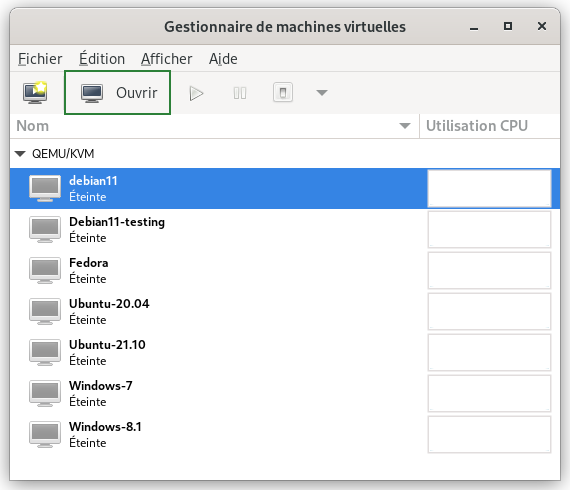The height and width of the screenshot is (490, 570).
Task: Click the new virtual machine icon
Action: point(35,93)
